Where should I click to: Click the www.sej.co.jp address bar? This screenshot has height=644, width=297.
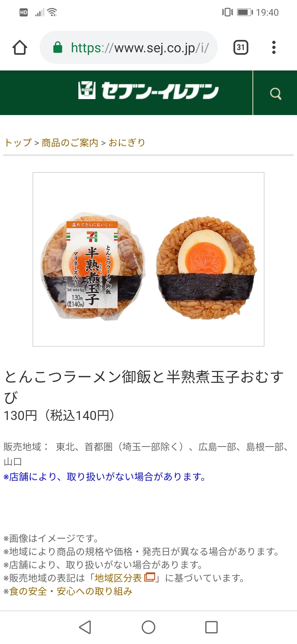[129, 47]
